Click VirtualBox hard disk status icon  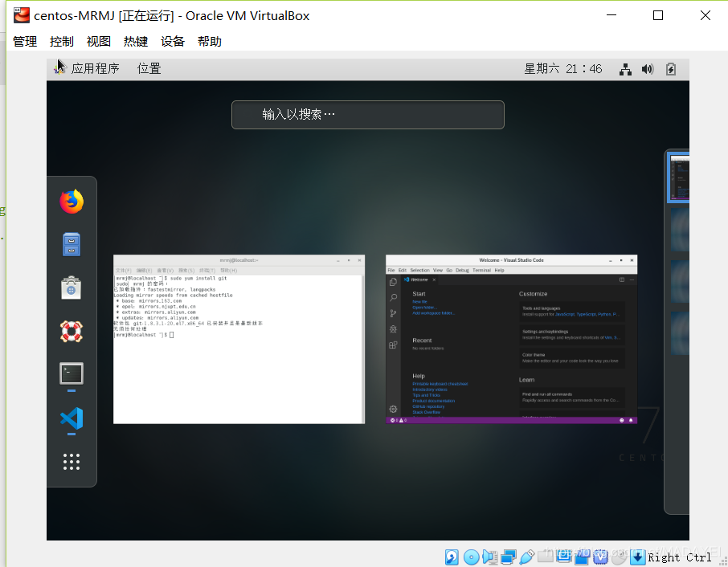point(452,557)
